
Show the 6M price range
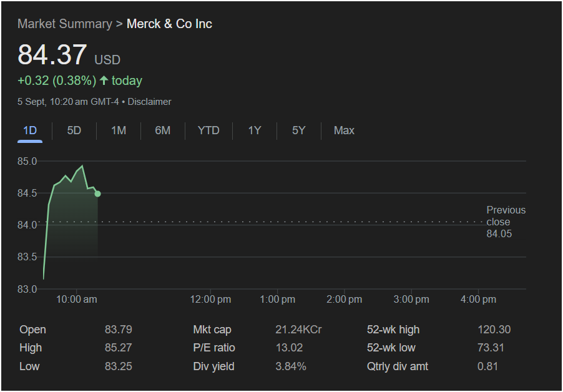(163, 130)
